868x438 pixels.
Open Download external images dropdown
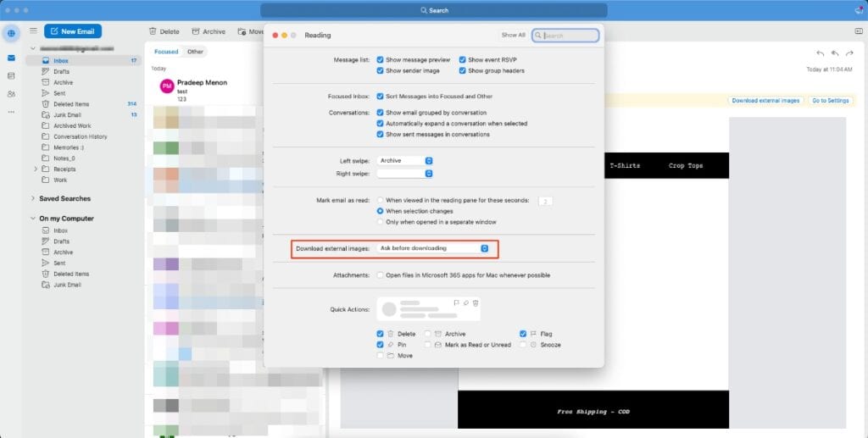(433, 248)
